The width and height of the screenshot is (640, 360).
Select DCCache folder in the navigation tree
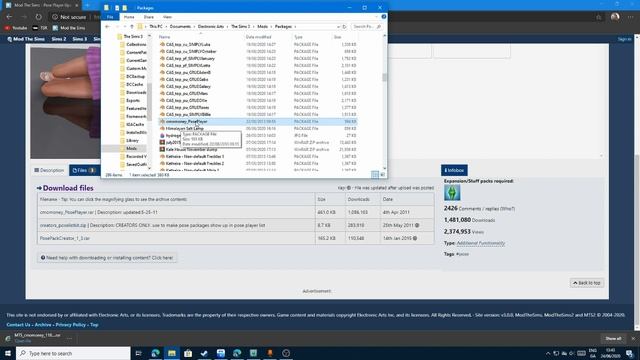point(135,84)
